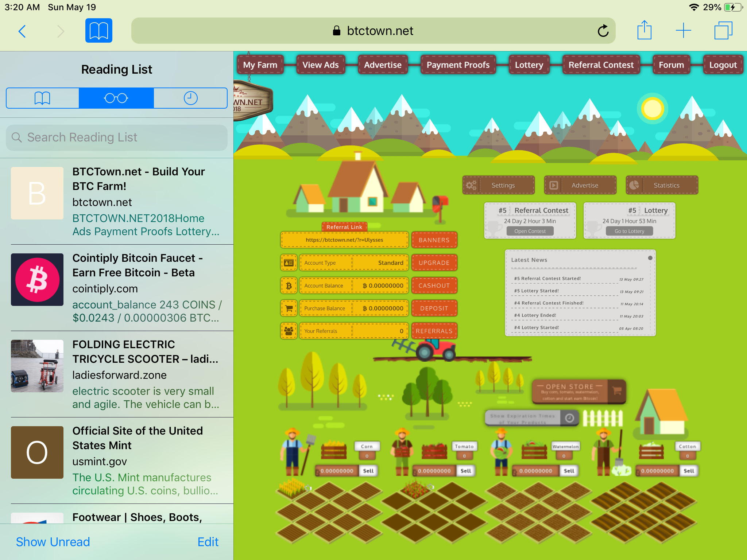This screenshot has height=560, width=747.
Task: Open the Lottery top menu item
Action: click(529, 65)
